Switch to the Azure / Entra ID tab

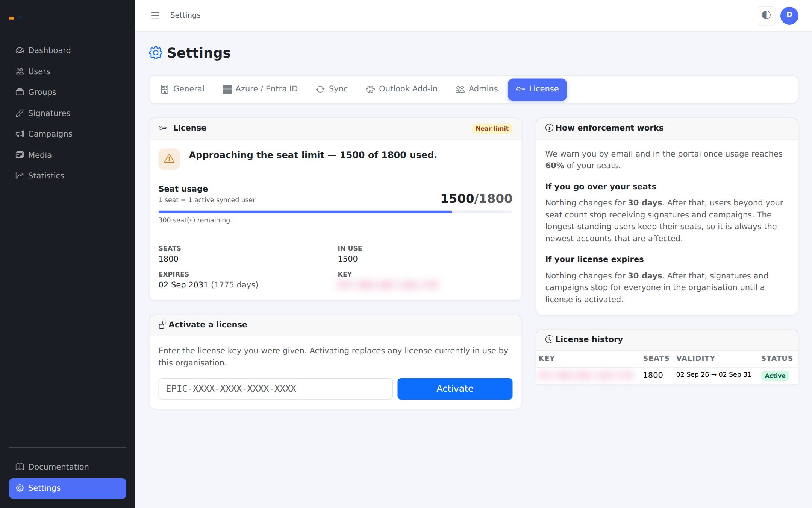coord(260,89)
